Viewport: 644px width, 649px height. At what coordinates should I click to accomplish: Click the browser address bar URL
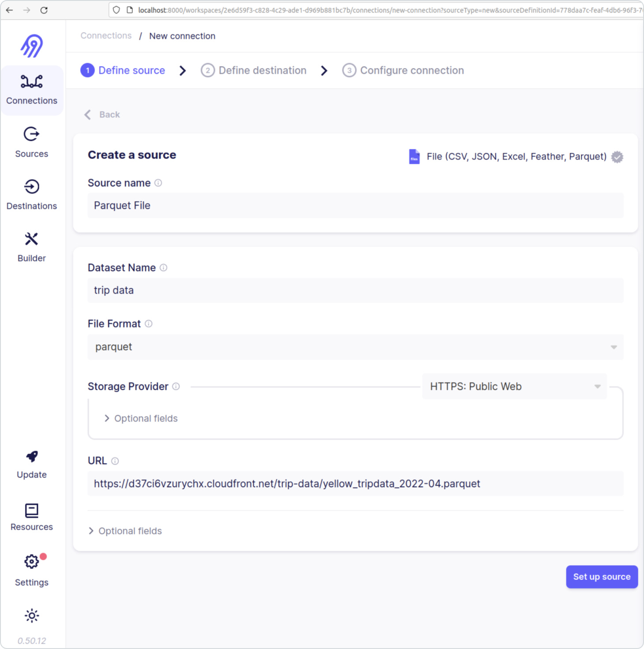click(x=390, y=10)
